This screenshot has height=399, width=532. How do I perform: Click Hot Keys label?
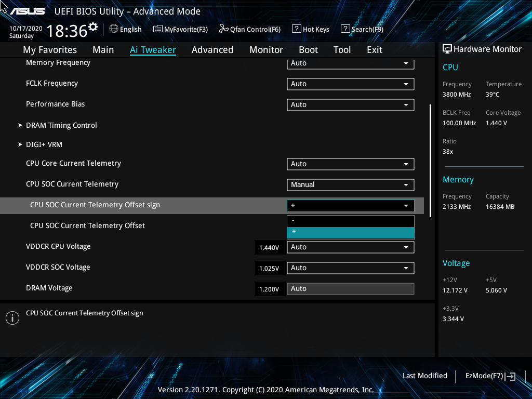pyautogui.click(x=316, y=30)
